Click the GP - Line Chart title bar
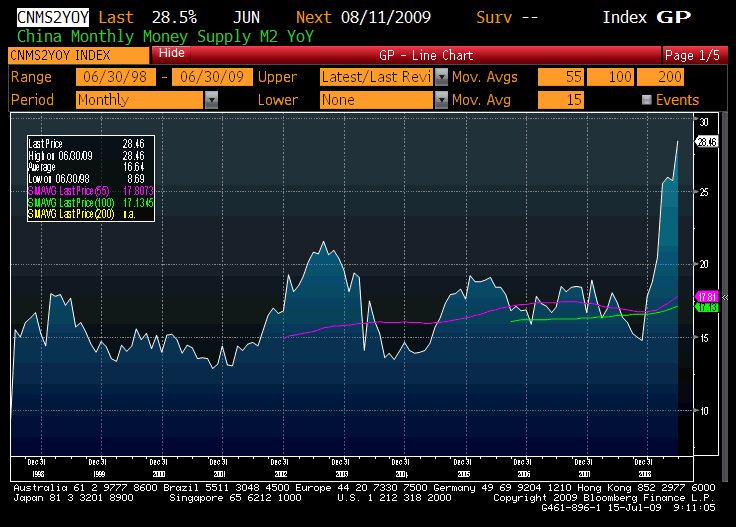This screenshot has height=527, width=736. [x=426, y=55]
